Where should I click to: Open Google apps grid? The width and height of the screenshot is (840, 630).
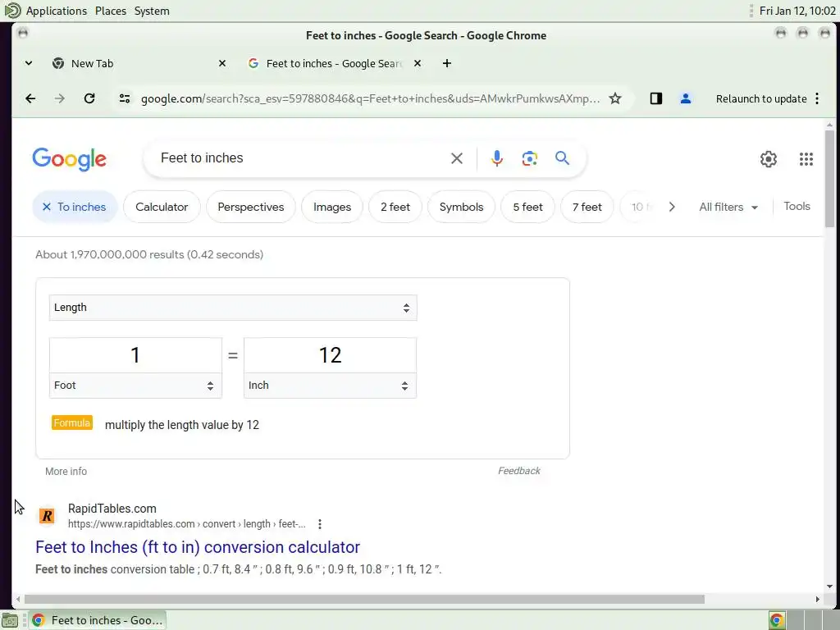pyautogui.click(x=806, y=159)
